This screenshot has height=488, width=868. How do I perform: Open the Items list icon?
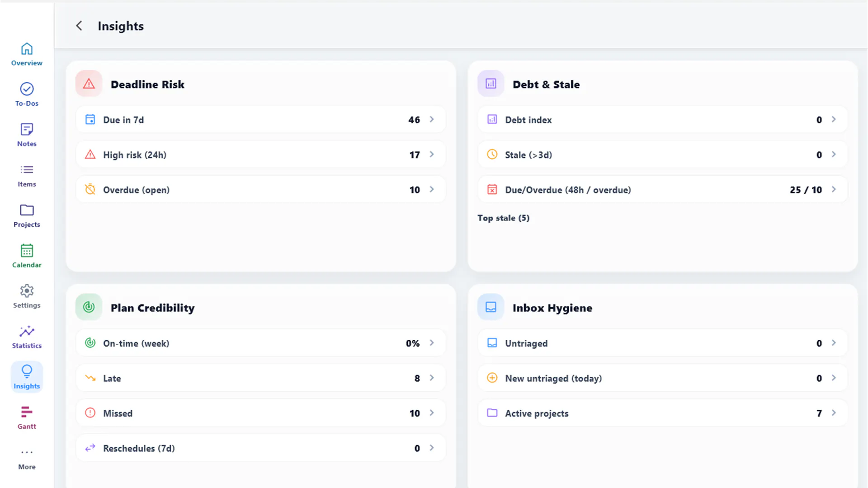(27, 169)
